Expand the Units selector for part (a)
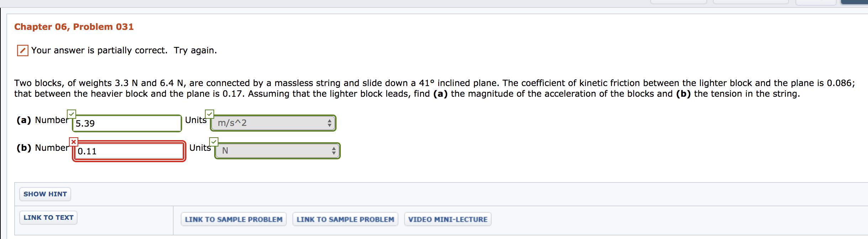 tap(272, 123)
